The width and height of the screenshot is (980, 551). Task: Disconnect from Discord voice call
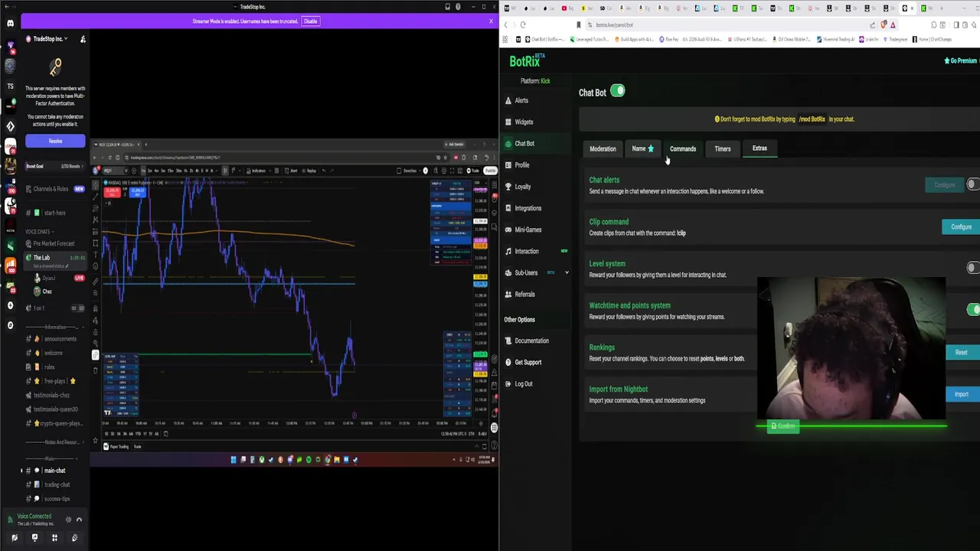78,520
